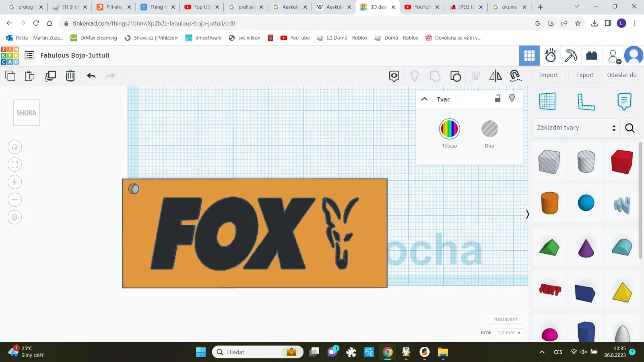Image resolution: width=644 pixels, height=362 pixels.
Task: Open the Notes tool in shapes panel
Action: click(x=624, y=101)
